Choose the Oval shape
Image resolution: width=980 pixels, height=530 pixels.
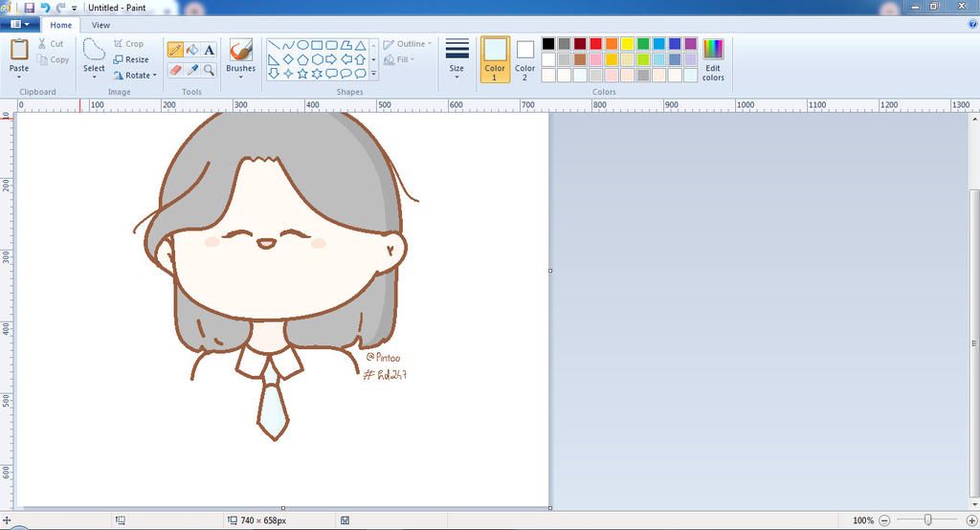coord(302,45)
